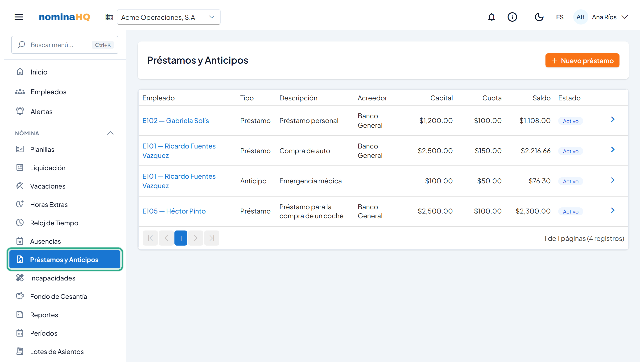Click the Ausencias calendar-x icon
This screenshot has width=644, height=362.
point(20,241)
